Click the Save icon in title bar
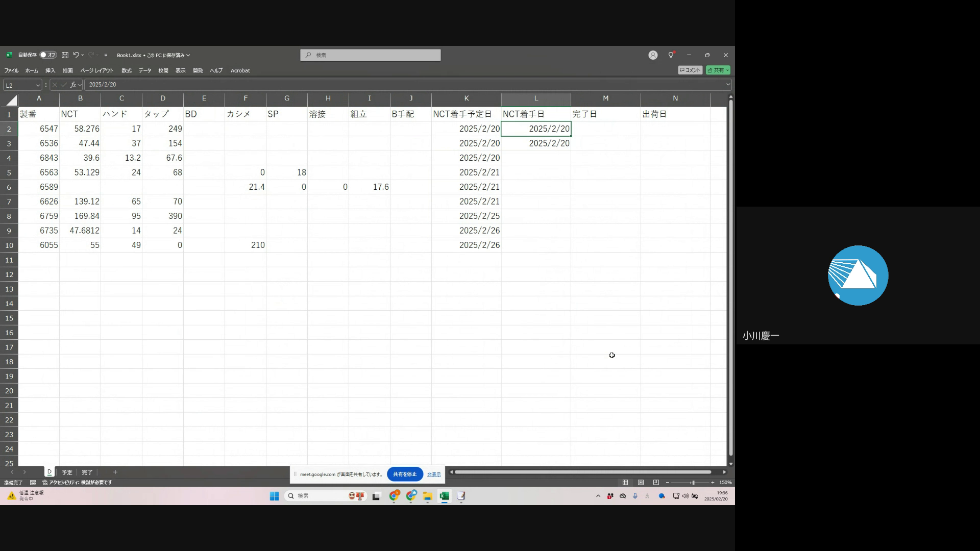Viewport: 980px width, 551px height. tap(65, 55)
